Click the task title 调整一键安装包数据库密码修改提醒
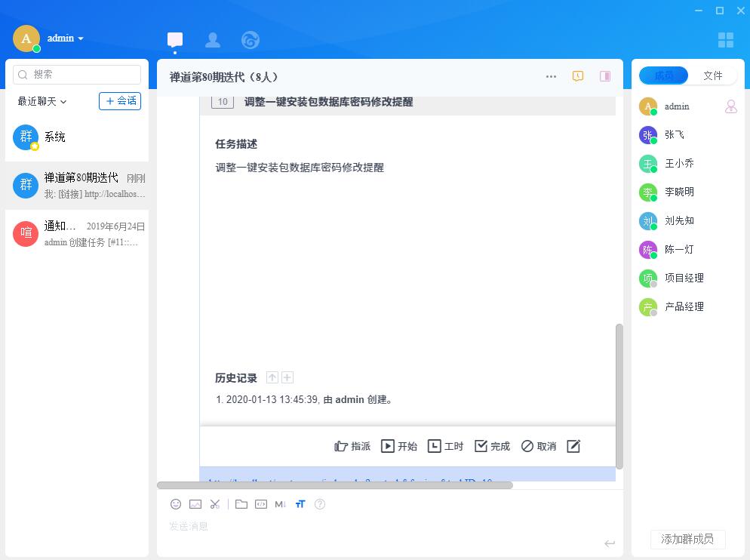750x560 pixels. [329, 101]
